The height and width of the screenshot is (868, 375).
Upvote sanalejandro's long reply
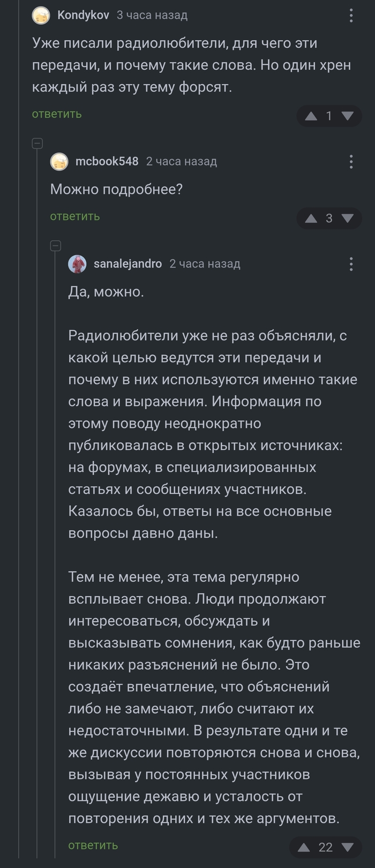304,847
